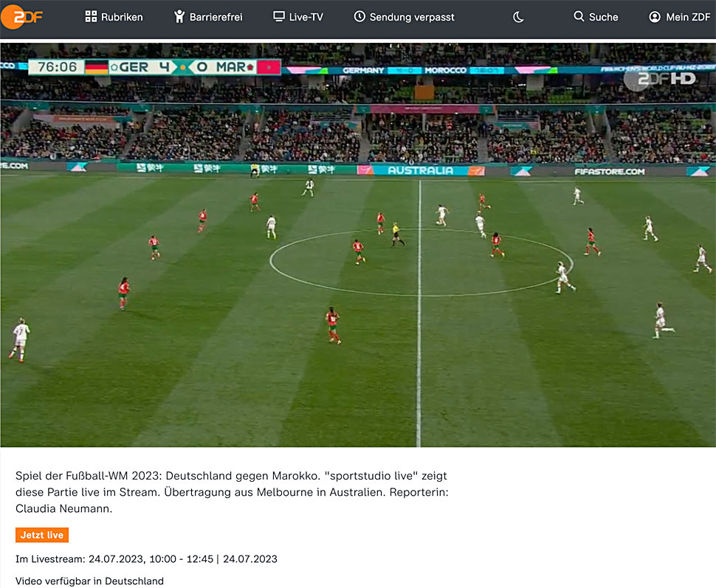The width and height of the screenshot is (716, 588).
Task: Click the Sendung verpasst clock icon
Action: pos(359,16)
